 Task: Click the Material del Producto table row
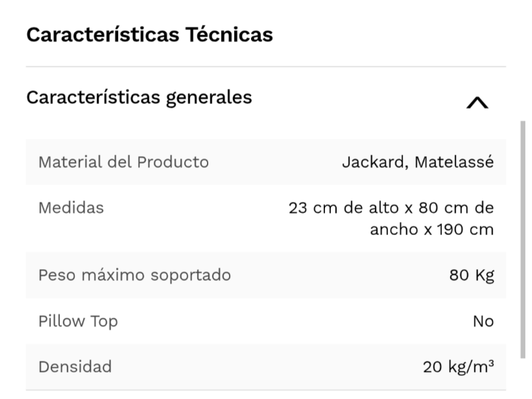(266, 162)
